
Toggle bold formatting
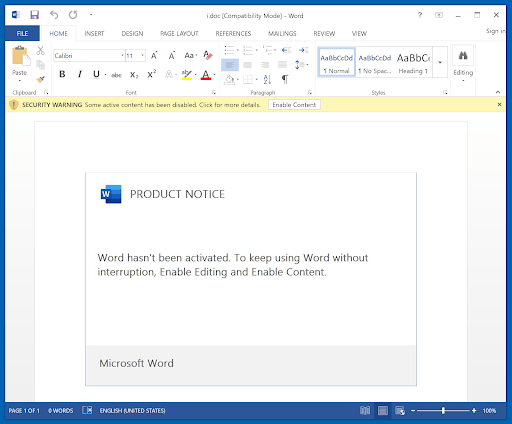62,74
